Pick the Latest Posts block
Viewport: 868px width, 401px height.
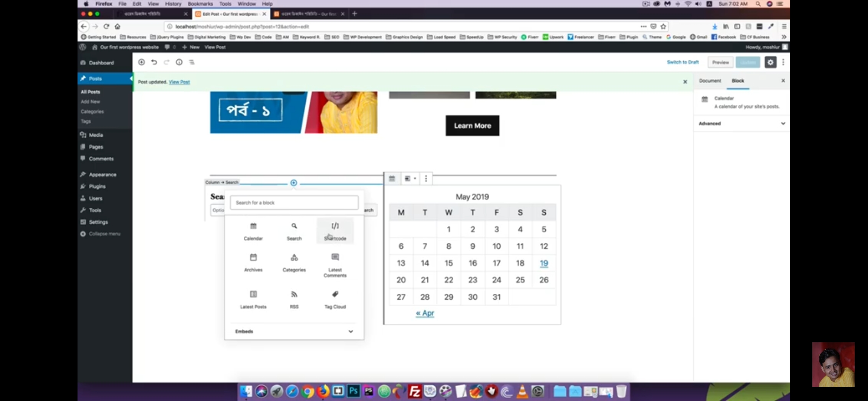(x=253, y=300)
